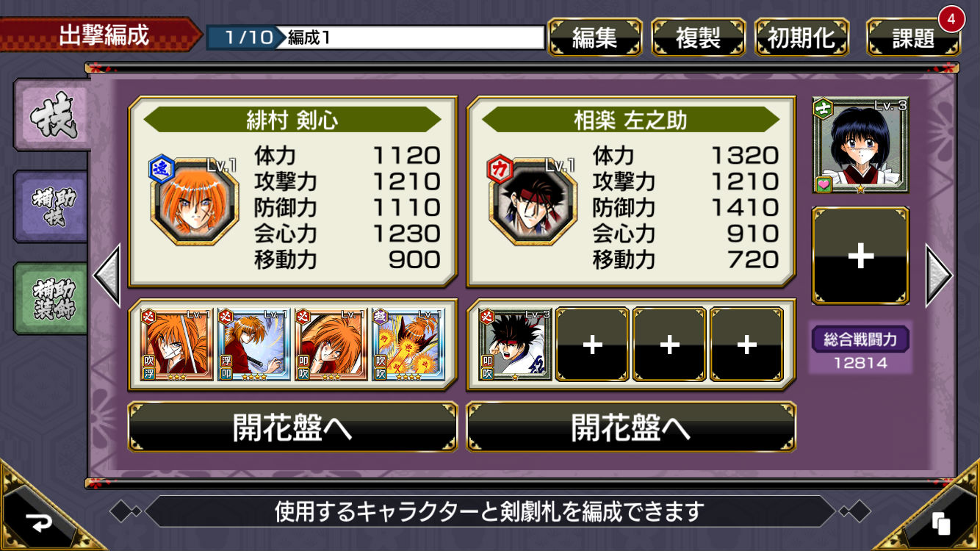Select 緋村 剣心 character portrait icon
Viewport: 980px width, 551px height.
(195, 202)
